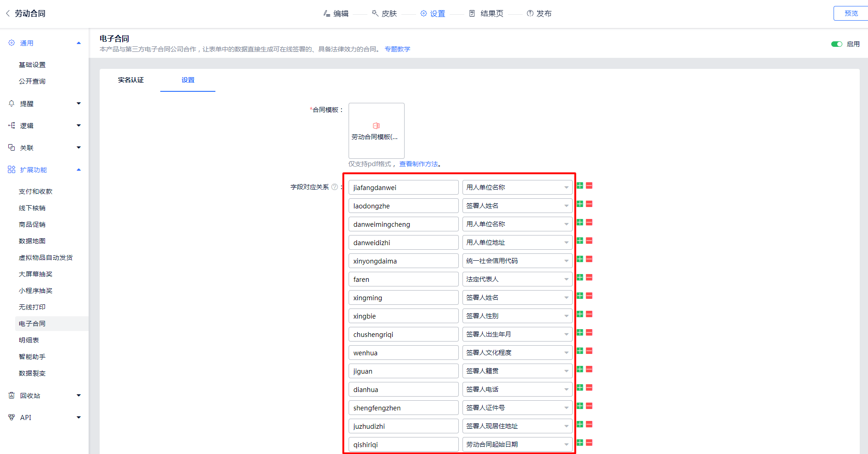Add a row after the faren field mapping
This screenshot has width=868, height=454.
tap(580, 278)
